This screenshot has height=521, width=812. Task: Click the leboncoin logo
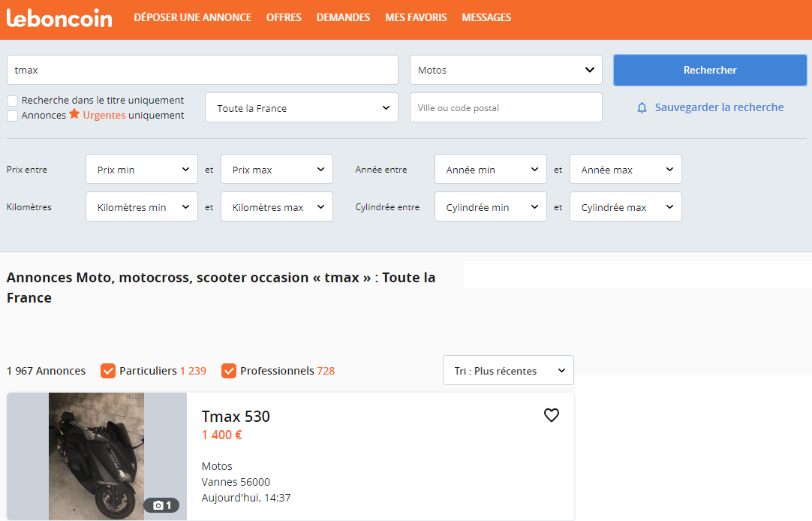[59, 18]
